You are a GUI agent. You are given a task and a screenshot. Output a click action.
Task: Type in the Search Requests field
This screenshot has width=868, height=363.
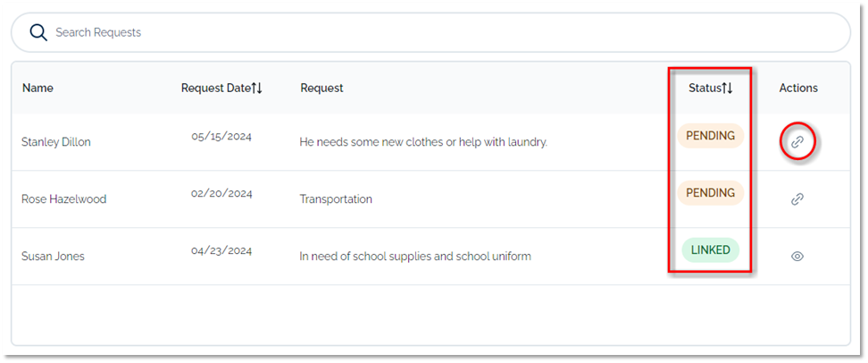[429, 32]
